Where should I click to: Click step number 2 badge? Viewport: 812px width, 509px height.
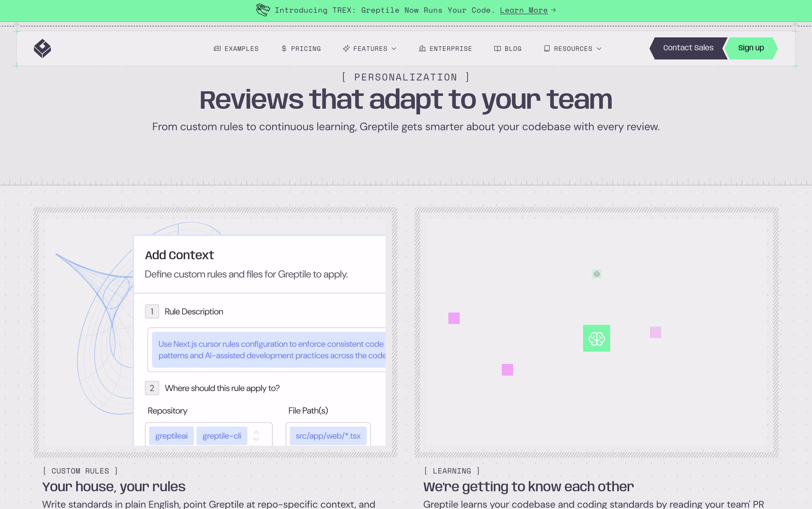coord(152,388)
